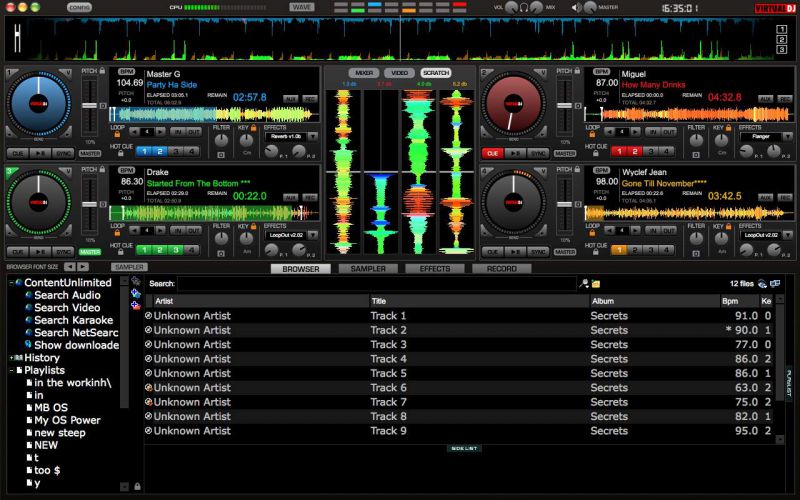Click SYNC on the Master G deck
The height and width of the screenshot is (500, 800).
tap(63, 153)
